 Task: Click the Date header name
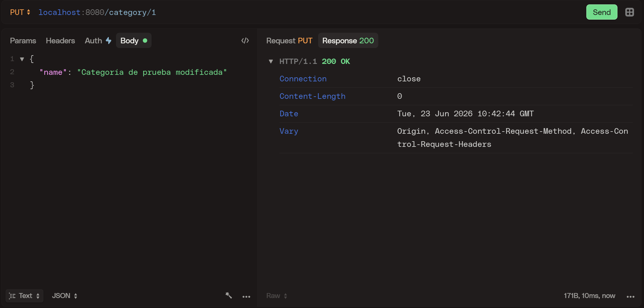(x=289, y=114)
